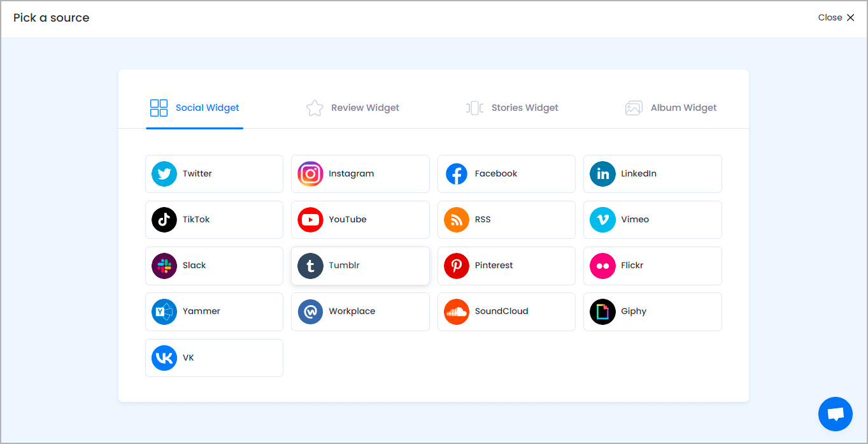This screenshot has width=868, height=444.
Task: Click the Album Widget photos icon
Action: click(634, 108)
